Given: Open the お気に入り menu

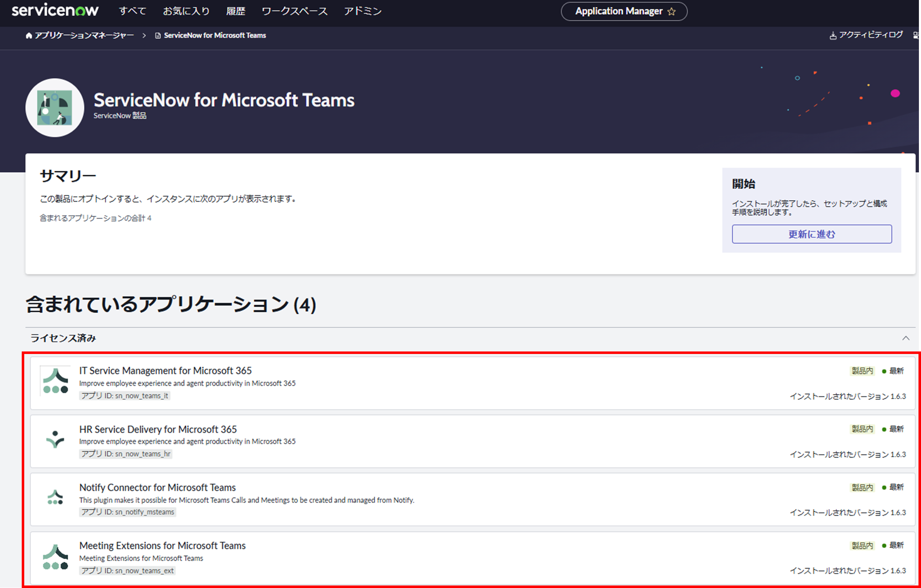Looking at the screenshot, I should pyautogui.click(x=186, y=11).
